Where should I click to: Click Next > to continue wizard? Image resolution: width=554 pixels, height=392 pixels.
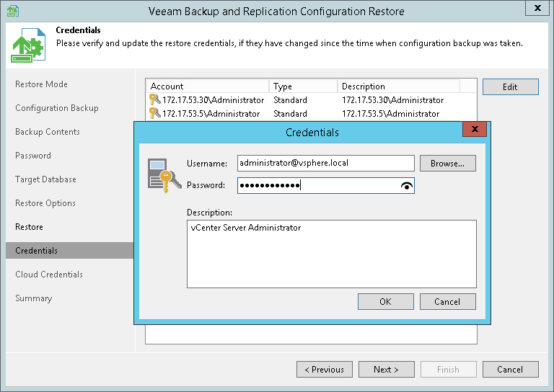click(386, 370)
